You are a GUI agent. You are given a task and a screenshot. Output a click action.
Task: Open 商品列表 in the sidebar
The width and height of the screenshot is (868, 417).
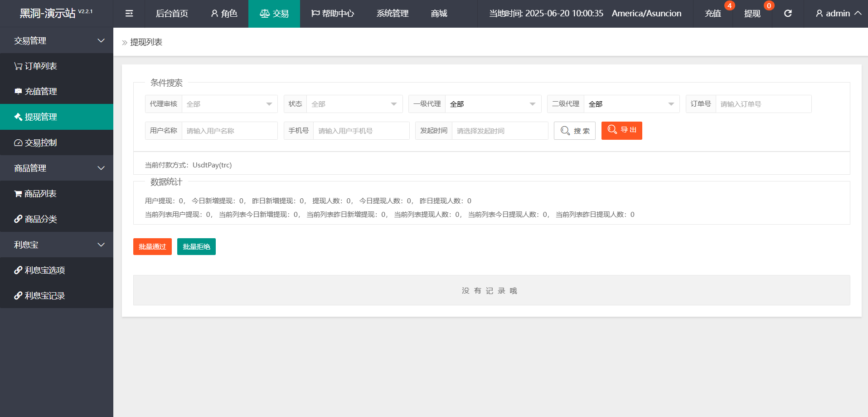(57, 194)
